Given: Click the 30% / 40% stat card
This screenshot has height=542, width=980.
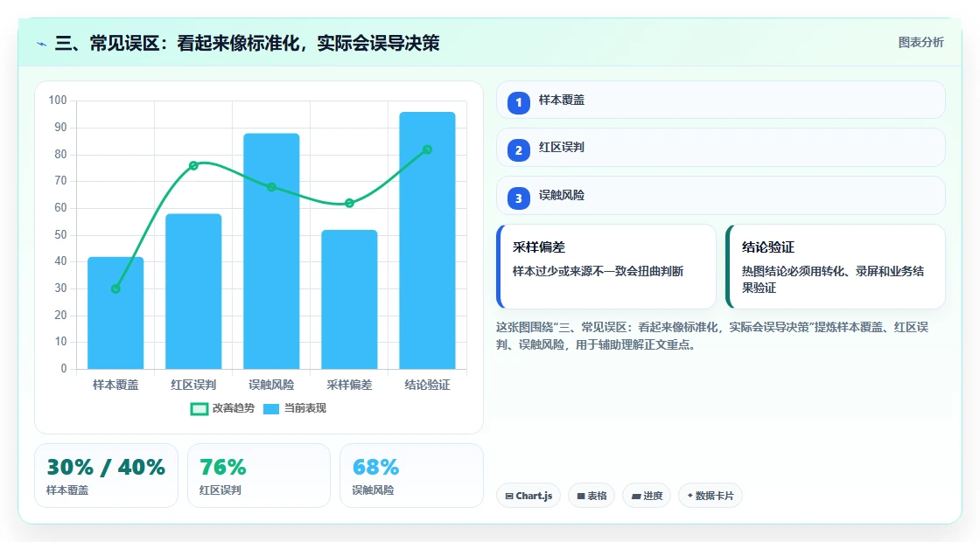Looking at the screenshot, I should pyautogui.click(x=106, y=476).
